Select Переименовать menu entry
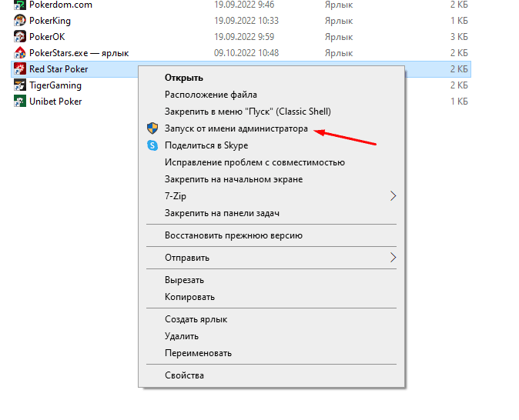The width and height of the screenshot is (519, 420). pos(198,353)
